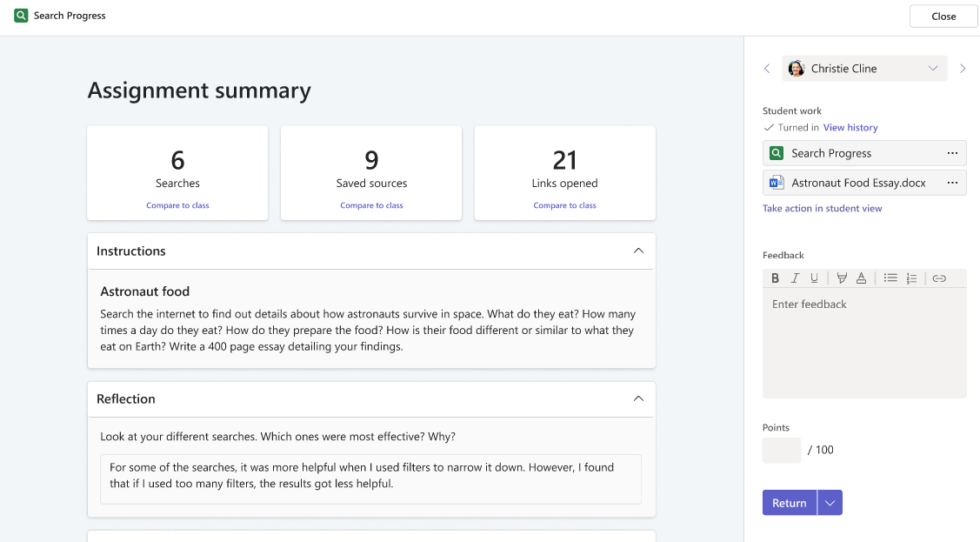980x542 pixels.
Task: Collapse the Reflection section
Action: pyautogui.click(x=639, y=398)
